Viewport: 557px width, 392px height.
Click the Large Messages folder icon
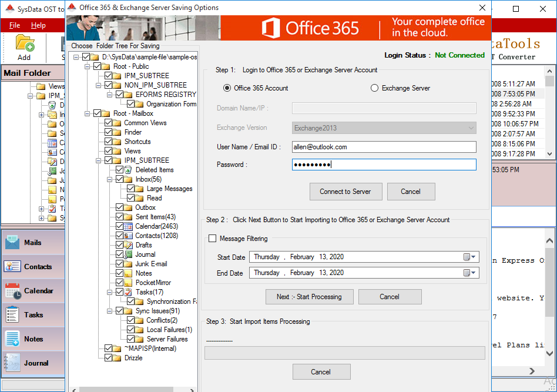click(139, 189)
